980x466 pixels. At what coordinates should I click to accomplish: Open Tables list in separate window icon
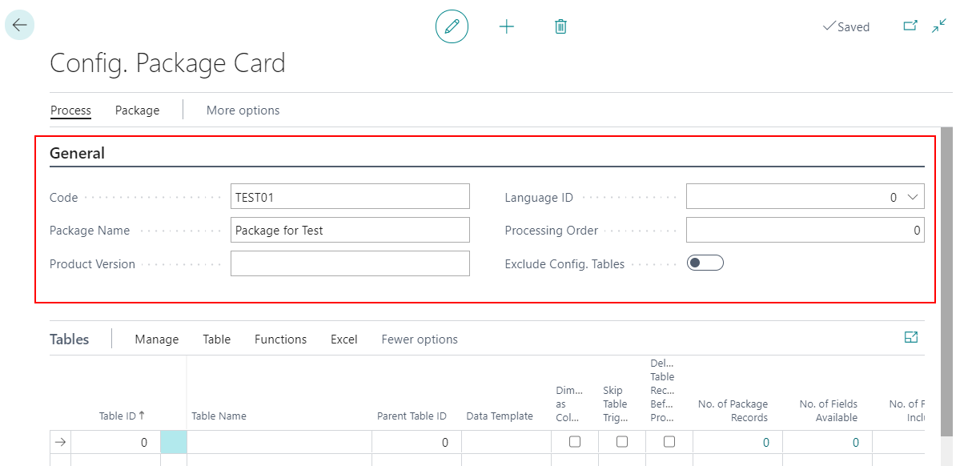point(911,337)
